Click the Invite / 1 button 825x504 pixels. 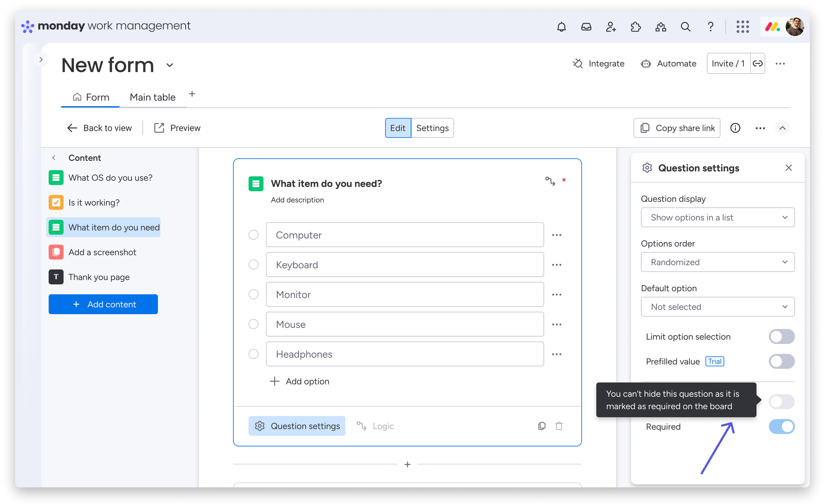click(x=728, y=63)
